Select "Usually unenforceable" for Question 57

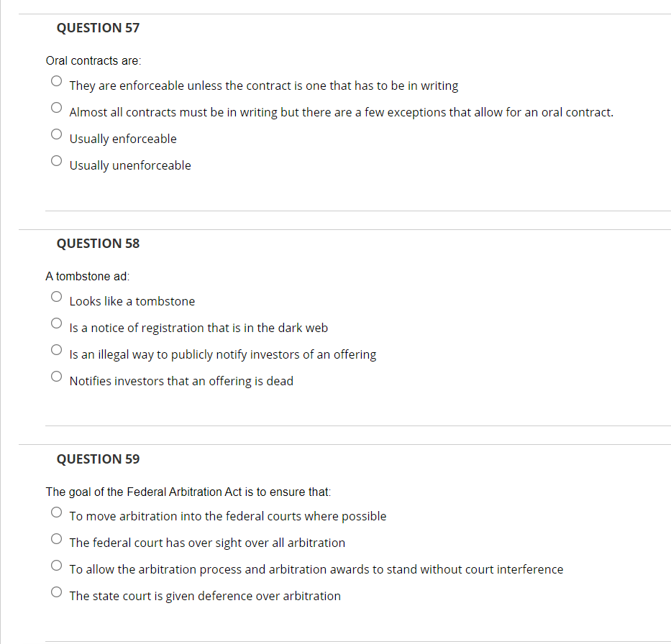coord(56,160)
